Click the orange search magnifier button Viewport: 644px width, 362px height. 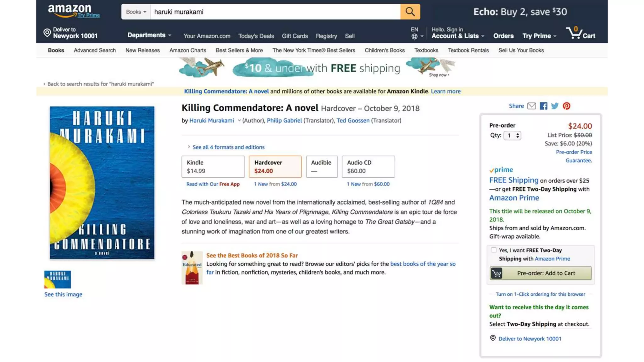(410, 12)
